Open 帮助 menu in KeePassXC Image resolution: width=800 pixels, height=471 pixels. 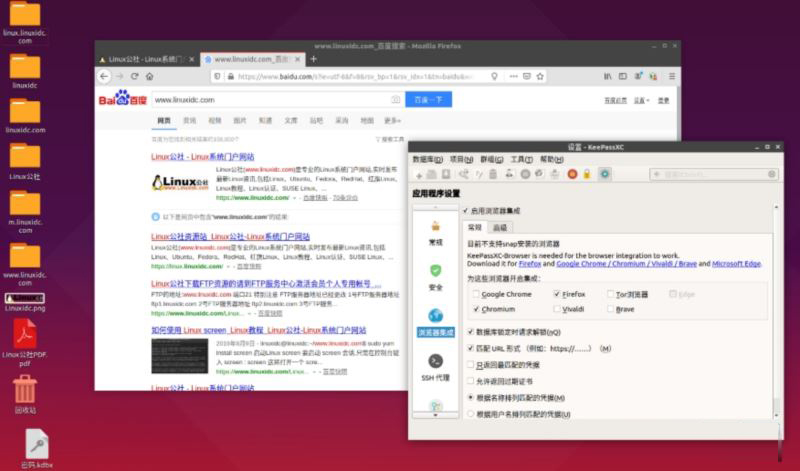tap(552, 160)
